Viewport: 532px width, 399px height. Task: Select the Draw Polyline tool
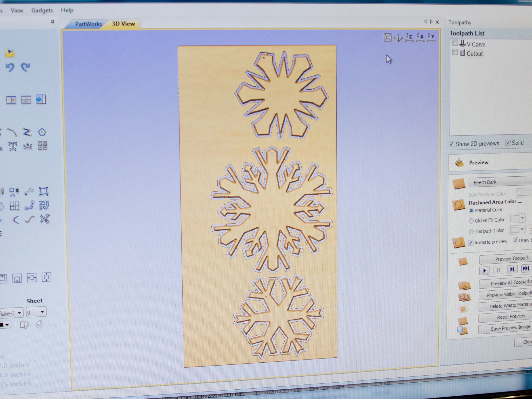[x=27, y=131]
